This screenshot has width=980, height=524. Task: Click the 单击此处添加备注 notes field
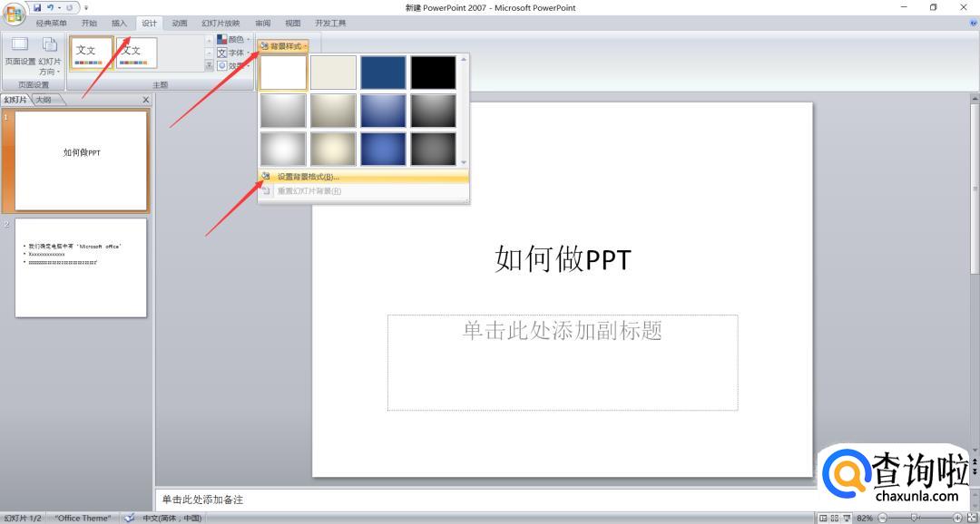[563, 500]
